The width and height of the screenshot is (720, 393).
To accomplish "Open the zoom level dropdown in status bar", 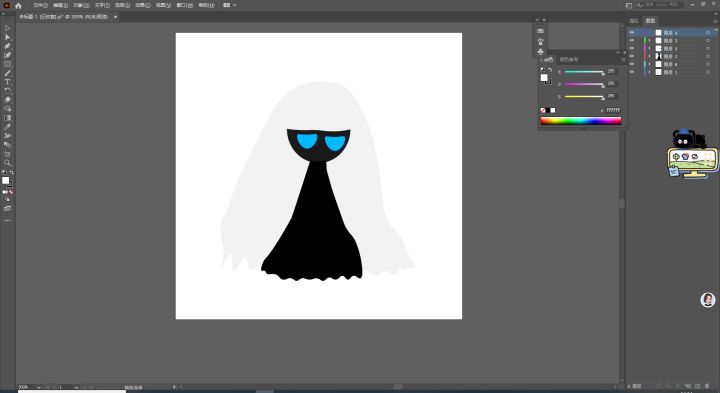I will (39, 387).
